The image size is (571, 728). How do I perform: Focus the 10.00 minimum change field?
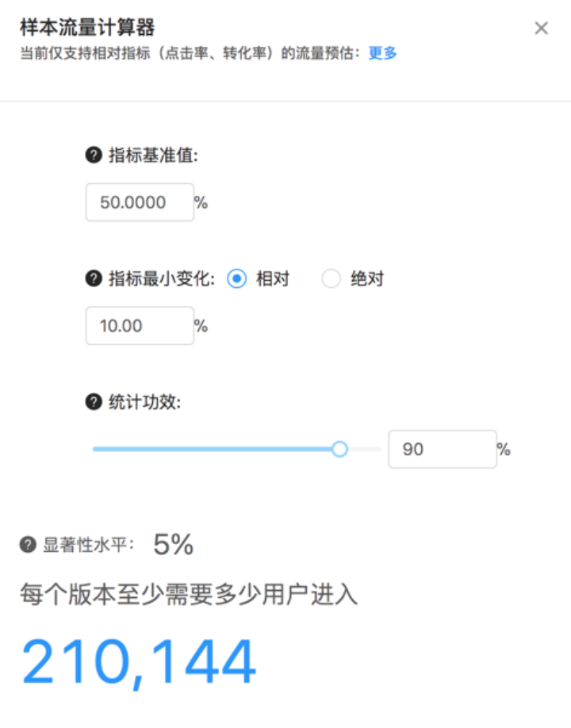[140, 325]
